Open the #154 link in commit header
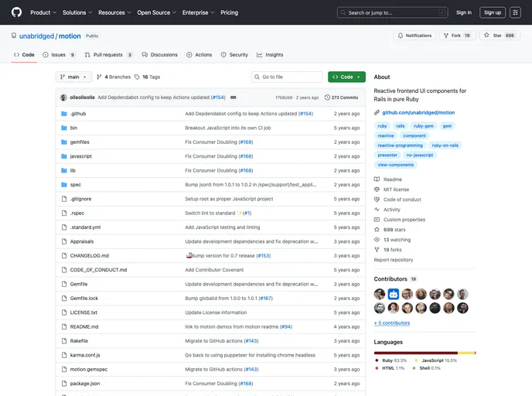This screenshot has width=532, height=396. coord(218,97)
